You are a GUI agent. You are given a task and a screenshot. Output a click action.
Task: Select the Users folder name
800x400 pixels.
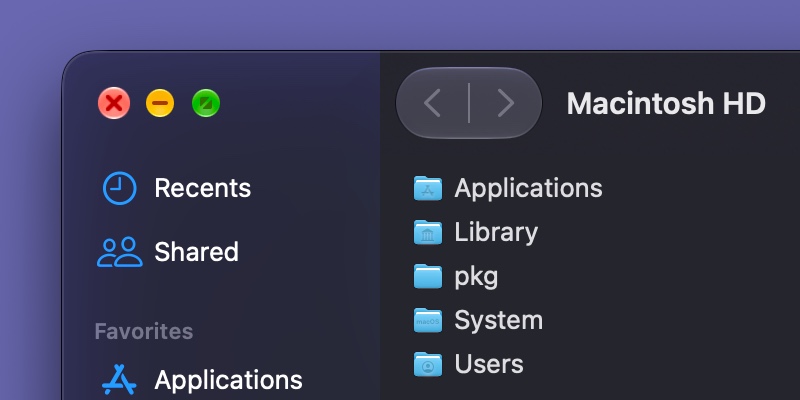click(x=489, y=364)
